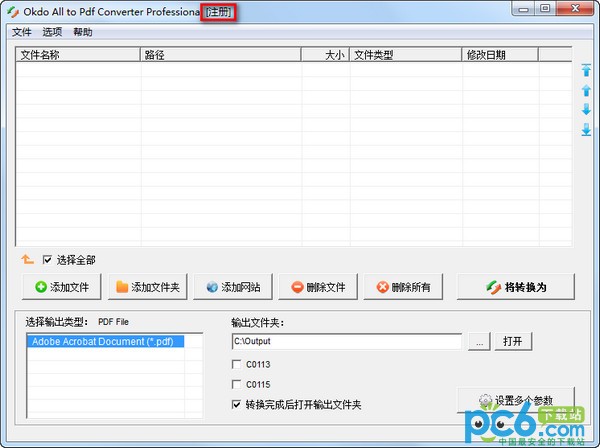Click the orange up-level arrow icon
The width and height of the screenshot is (600, 448).
tap(28, 259)
